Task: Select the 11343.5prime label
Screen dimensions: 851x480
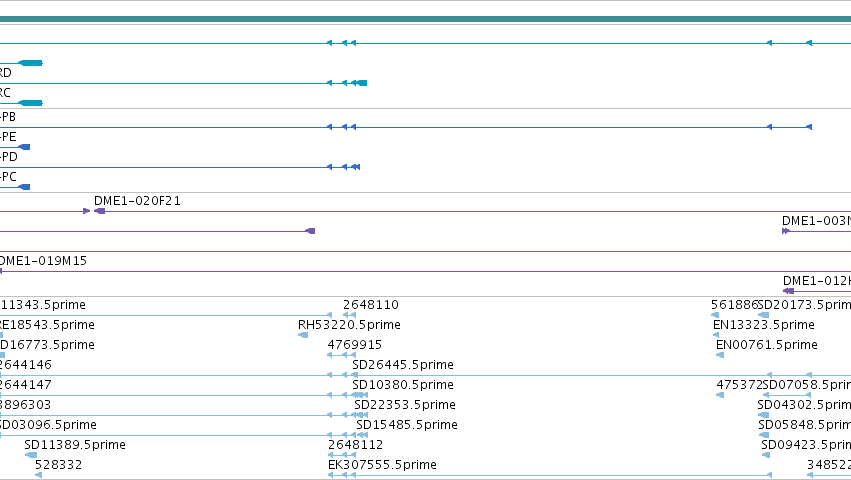Action: point(43,305)
